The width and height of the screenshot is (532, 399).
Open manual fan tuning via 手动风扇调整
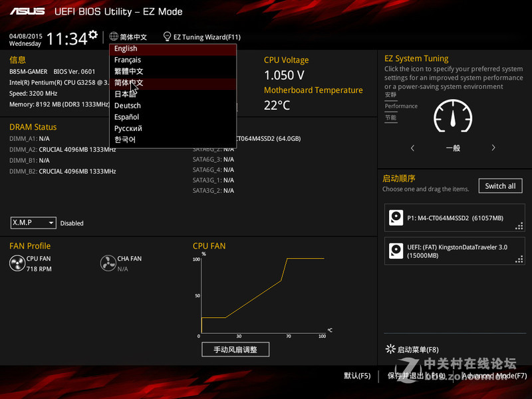tap(235, 349)
